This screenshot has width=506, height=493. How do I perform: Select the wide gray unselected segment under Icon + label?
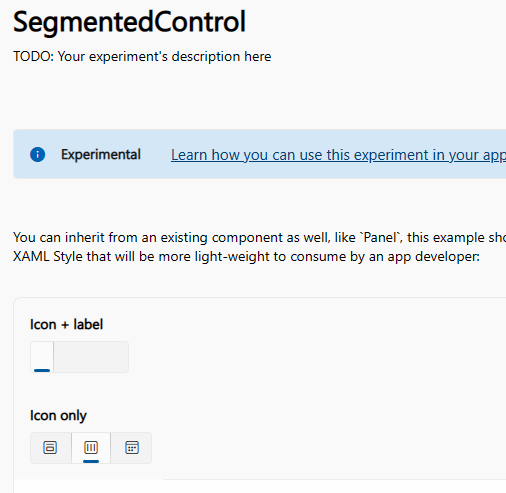(91, 357)
